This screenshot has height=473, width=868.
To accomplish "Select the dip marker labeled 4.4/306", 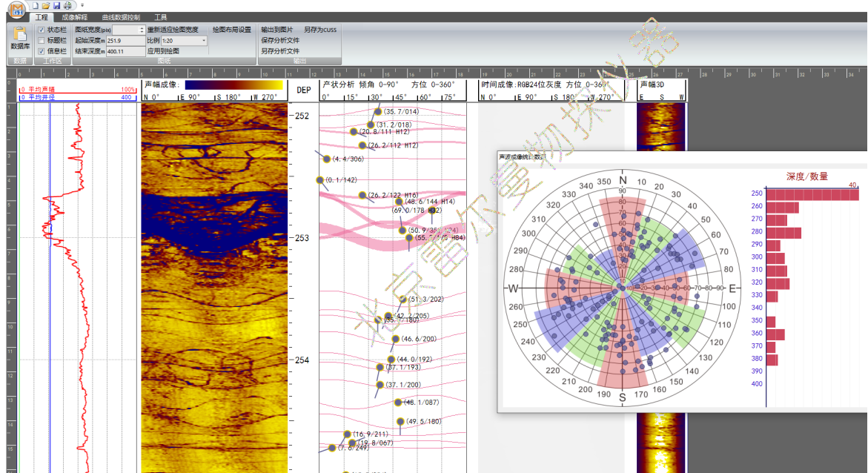I will tap(326, 159).
